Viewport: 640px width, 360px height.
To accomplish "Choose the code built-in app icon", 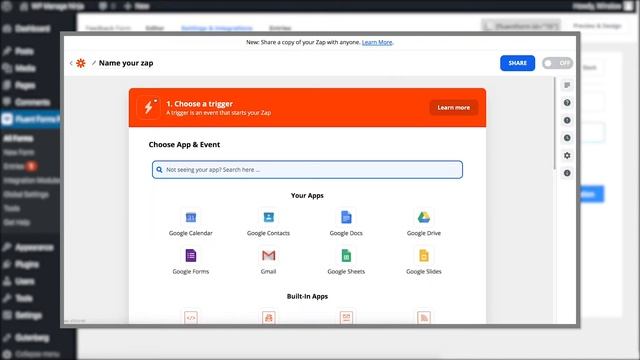I will [x=191, y=318].
